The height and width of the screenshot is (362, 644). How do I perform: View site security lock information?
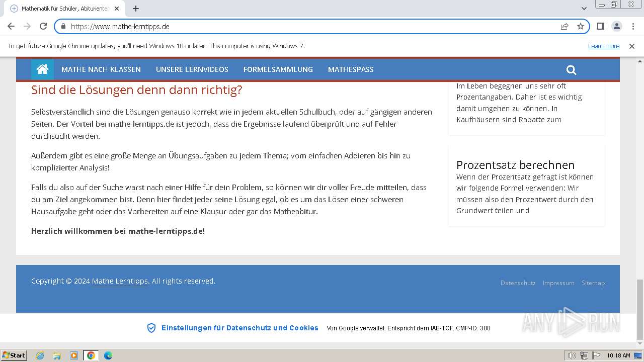[63, 27]
